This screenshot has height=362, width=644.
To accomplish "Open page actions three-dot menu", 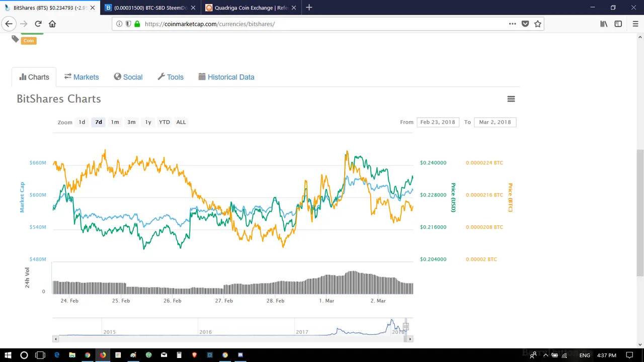I will point(512,24).
